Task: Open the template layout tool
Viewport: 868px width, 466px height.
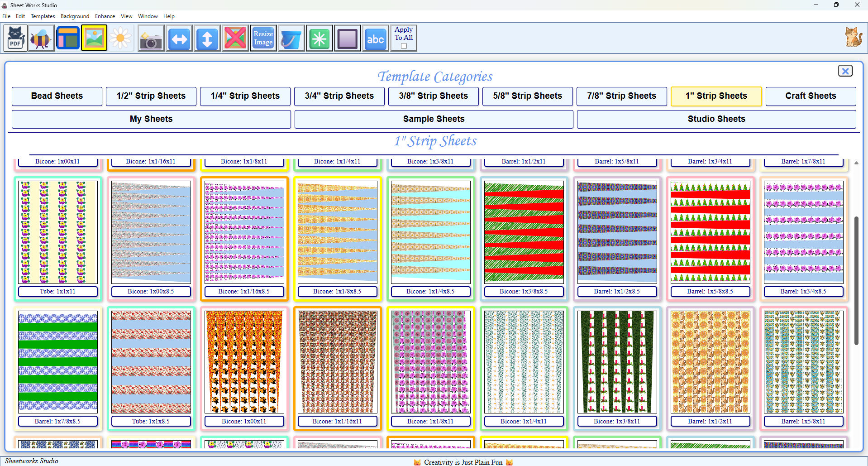Action: coord(67,38)
